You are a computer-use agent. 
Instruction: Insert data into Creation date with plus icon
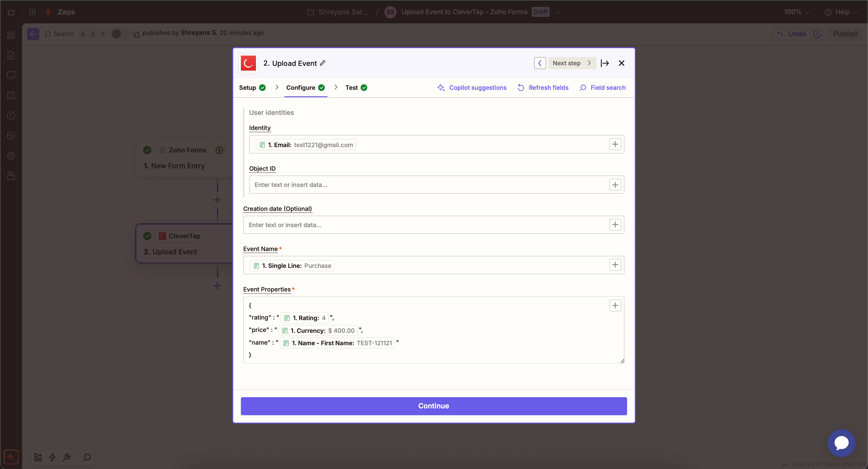[x=615, y=224]
